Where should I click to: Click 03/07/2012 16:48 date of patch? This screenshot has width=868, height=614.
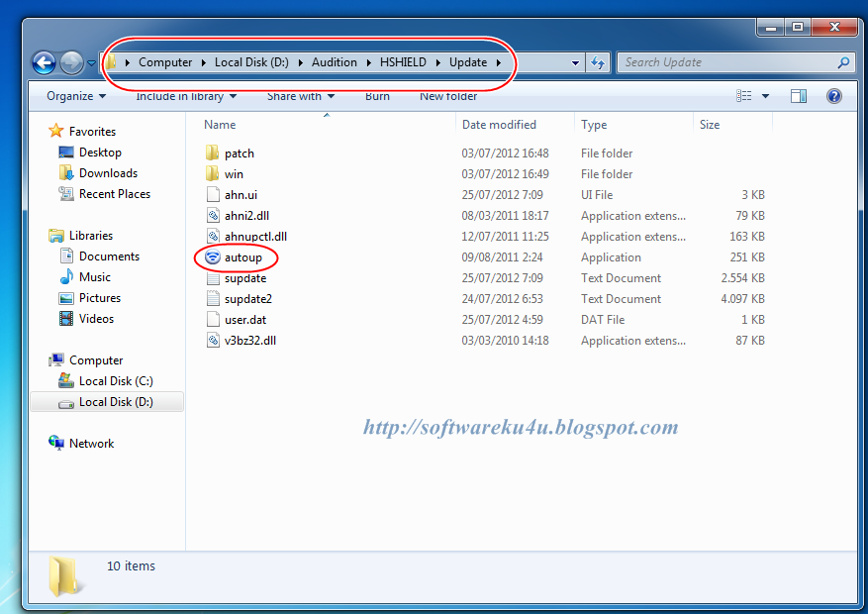coord(505,153)
